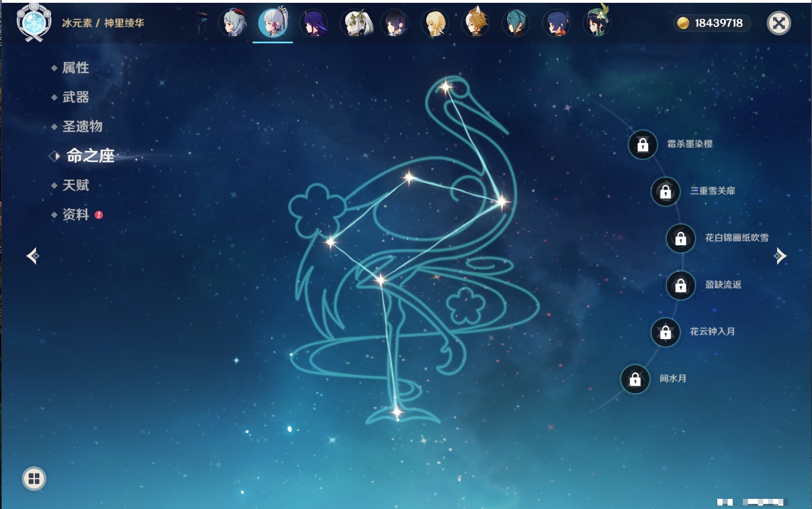Screen dimensions: 812x509
Task: Click the Cryo element emblem icon
Action: point(34,22)
